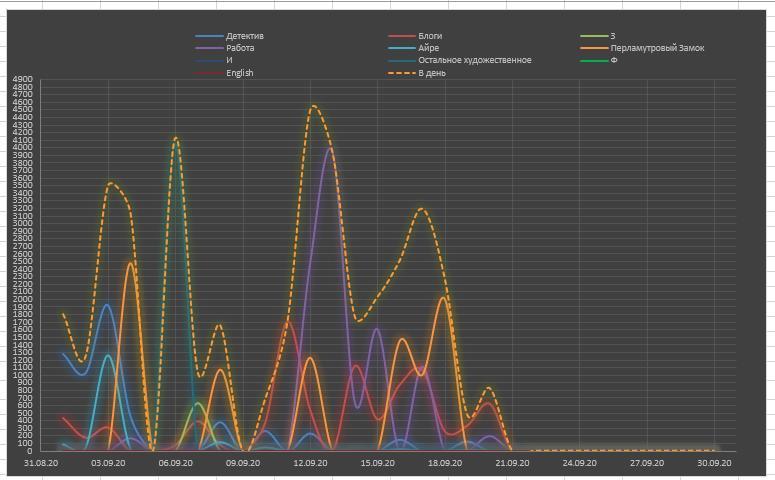Select the 30.09.20 date axis label

(x=714, y=464)
